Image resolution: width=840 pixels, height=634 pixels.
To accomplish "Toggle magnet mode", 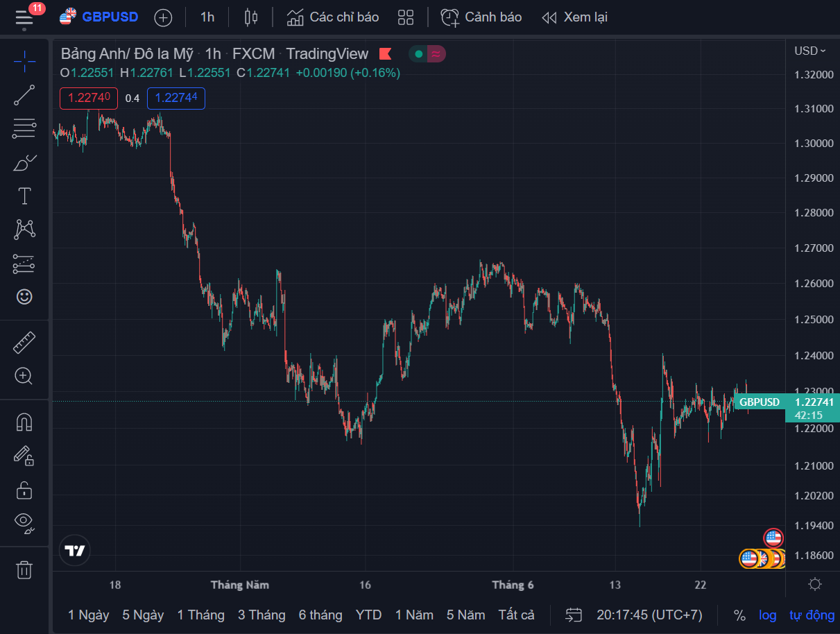I will click(x=24, y=422).
